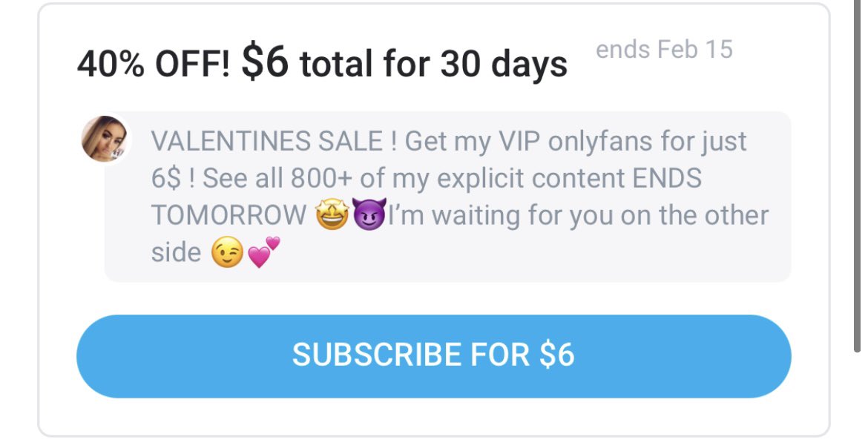Click the word 'TOMORROW' in the promo message
Screen dimensions: 868x440
[228, 215]
